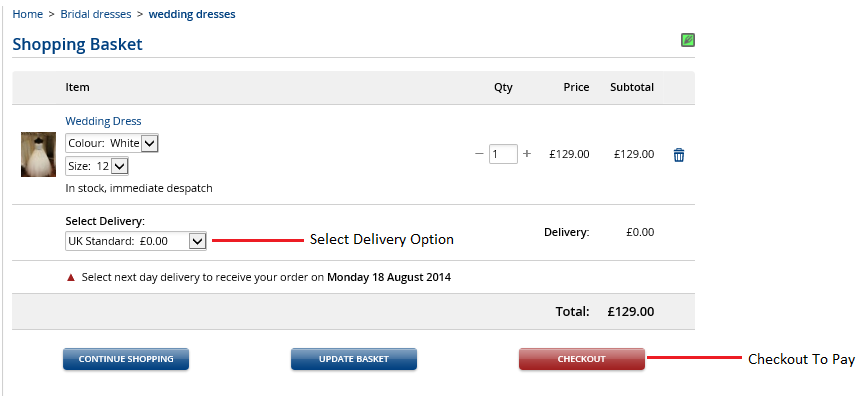866x396 pixels.
Task: Decrease quantity with the minus icon
Action: pos(479,154)
